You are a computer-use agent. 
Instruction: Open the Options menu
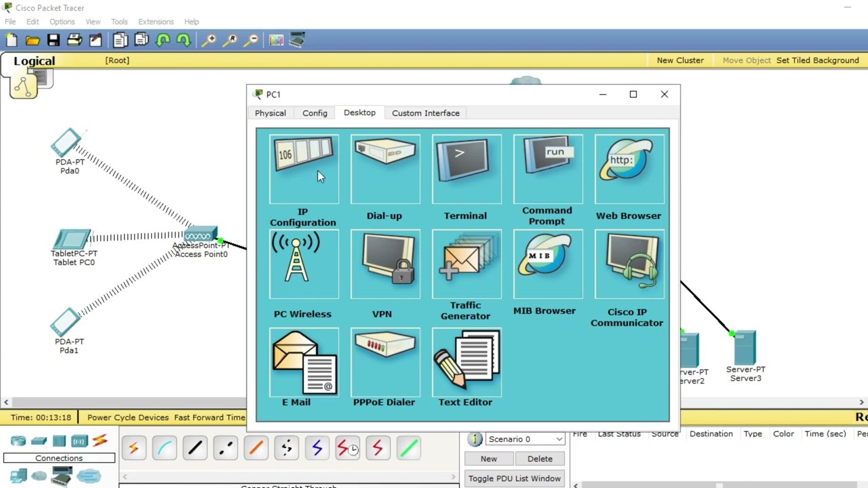pos(62,22)
